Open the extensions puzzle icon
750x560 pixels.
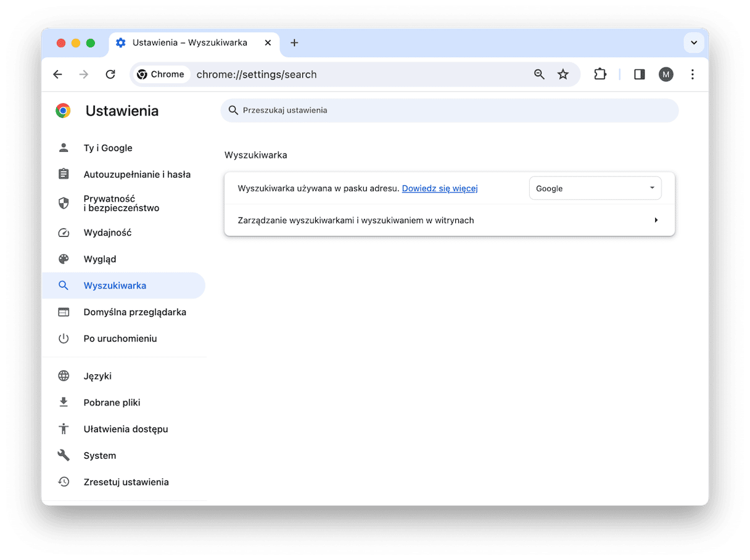click(x=600, y=75)
